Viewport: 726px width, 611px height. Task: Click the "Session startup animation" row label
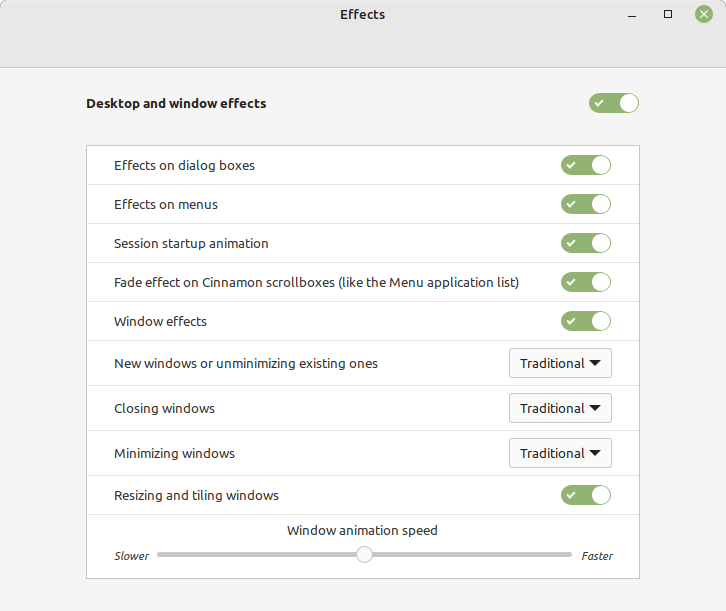click(x=191, y=243)
